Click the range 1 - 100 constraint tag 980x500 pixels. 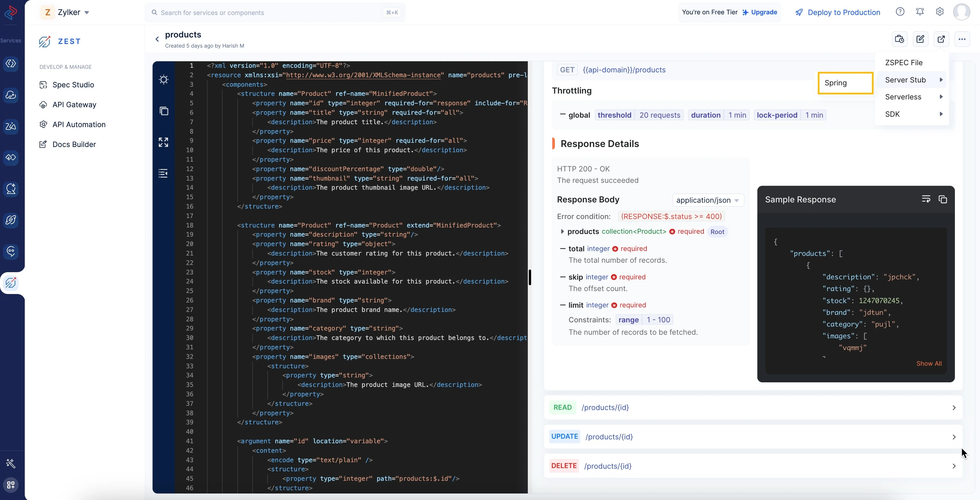644,320
